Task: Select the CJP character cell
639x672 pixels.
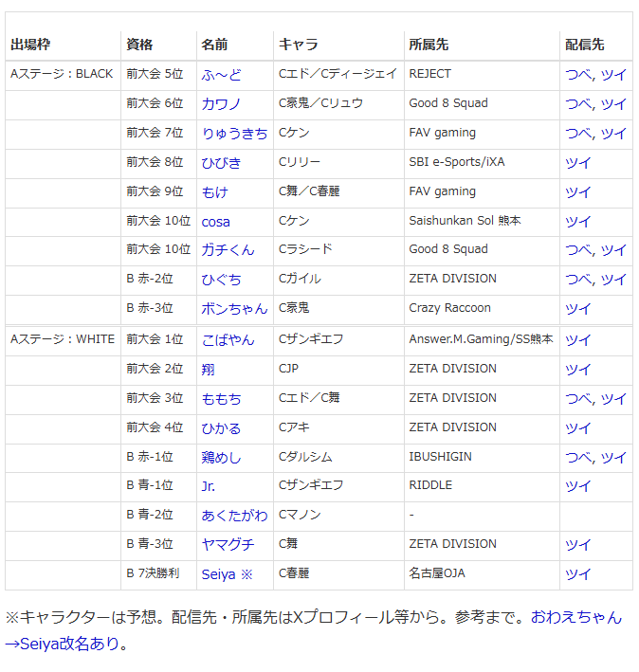Action: coord(338,369)
